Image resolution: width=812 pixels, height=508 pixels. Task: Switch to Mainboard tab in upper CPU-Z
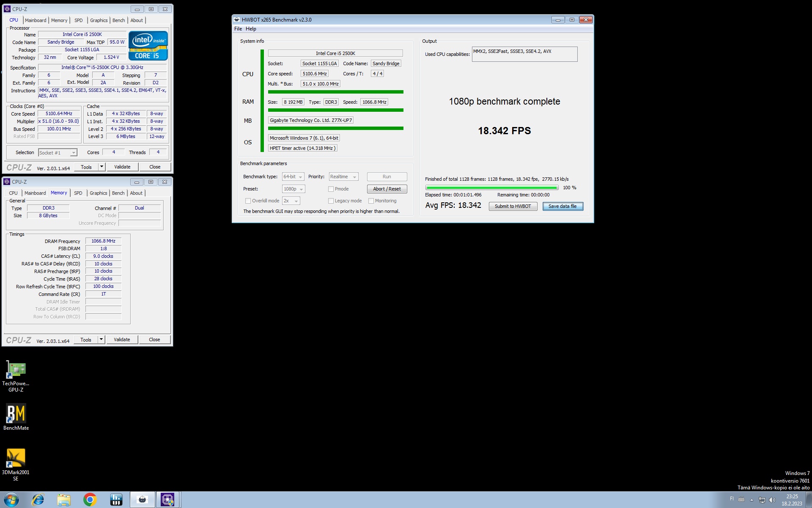(x=36, y=20)
